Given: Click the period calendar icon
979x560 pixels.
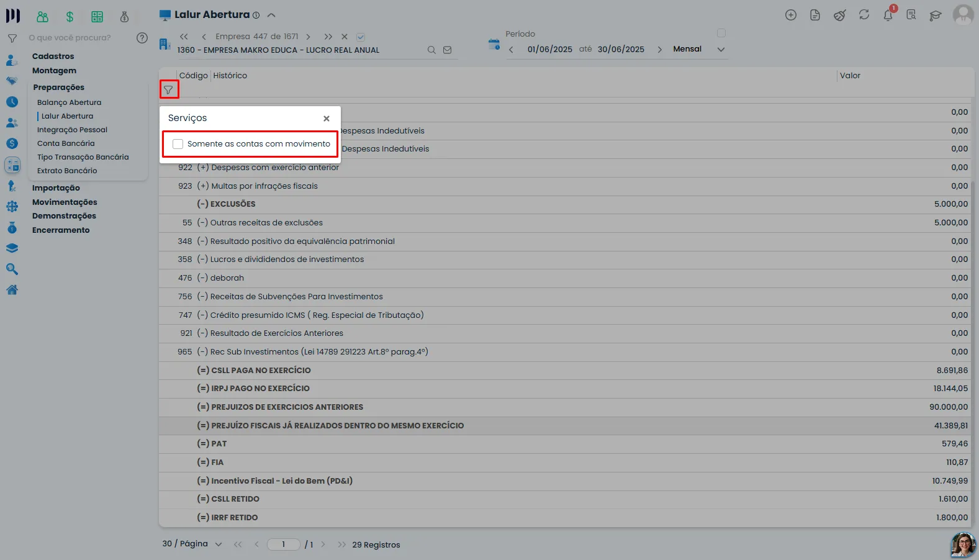Looking at the screenshot, I should coord(494,44).
